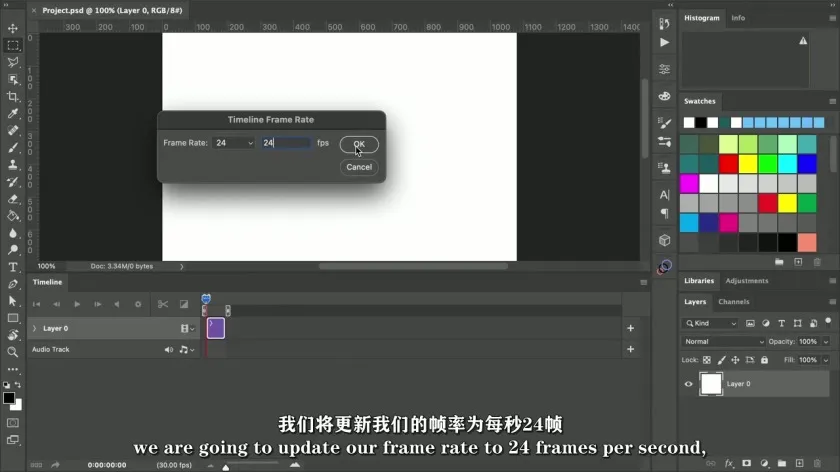Mute the Audio Track speaker icon
Image resolution: width=840 pixels, height=472 pixels.
168,350
